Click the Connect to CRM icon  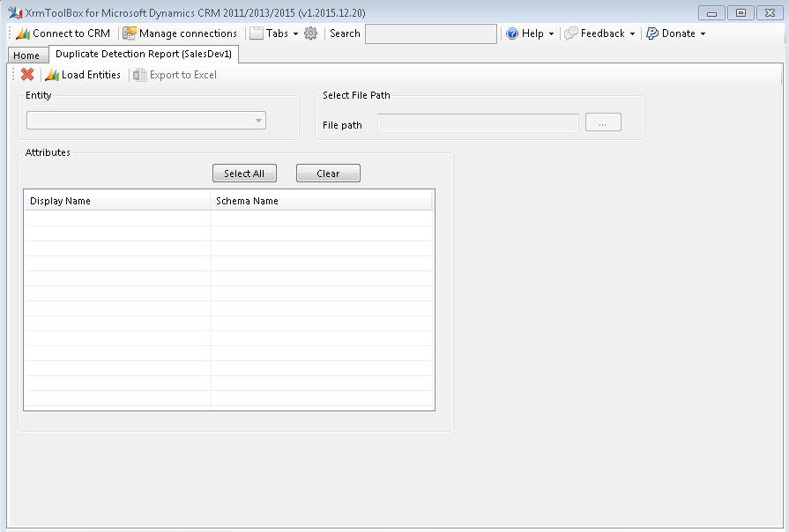point(23,33)
